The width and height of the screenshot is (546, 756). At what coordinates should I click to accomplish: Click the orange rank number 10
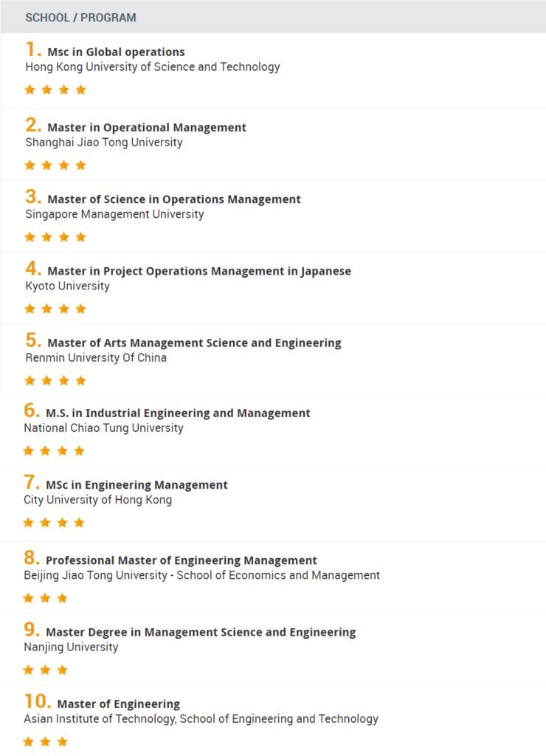click(37, 701)
